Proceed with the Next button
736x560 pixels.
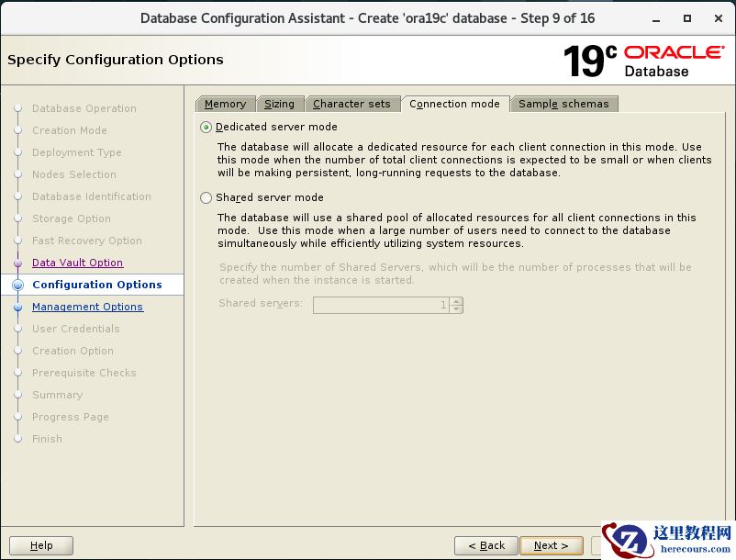point(551,545)
